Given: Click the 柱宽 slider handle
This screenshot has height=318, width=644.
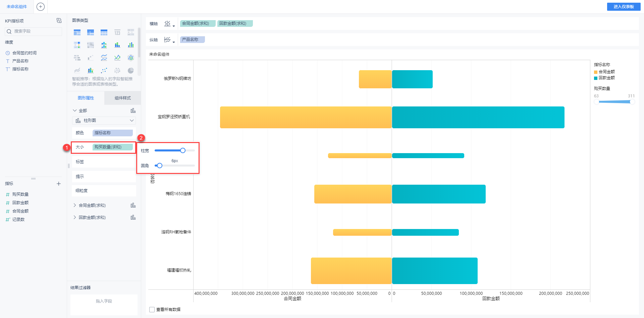Looking at the screenshot, I should (x=183, y=150).
